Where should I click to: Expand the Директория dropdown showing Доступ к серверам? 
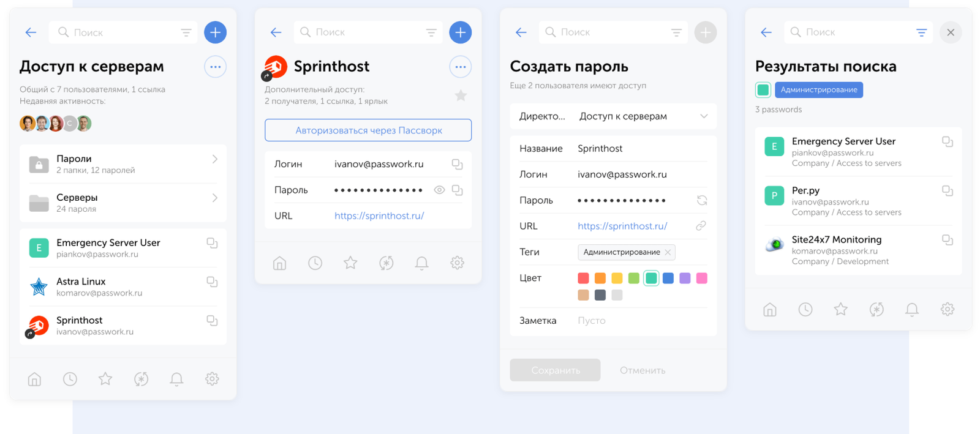[613, 116]
